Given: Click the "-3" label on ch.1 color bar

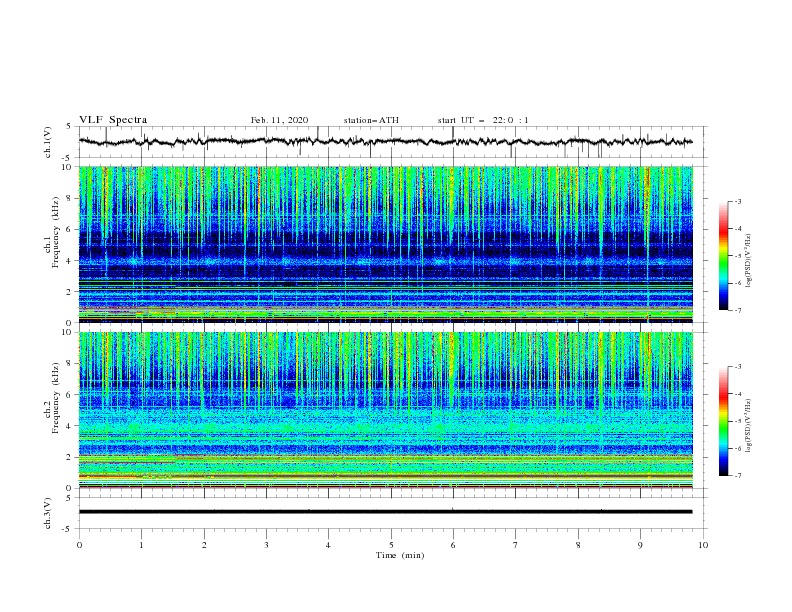Looking at the screenshot, I should (x=738, y=201).
